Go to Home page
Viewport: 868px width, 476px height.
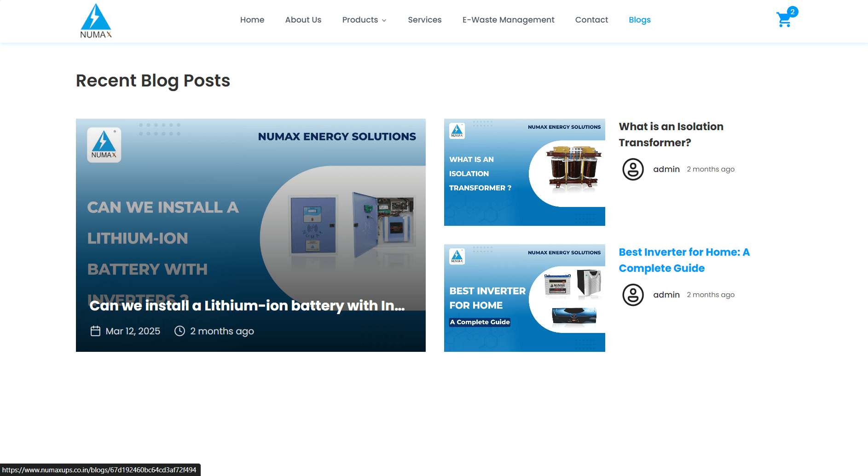(252, 20)
